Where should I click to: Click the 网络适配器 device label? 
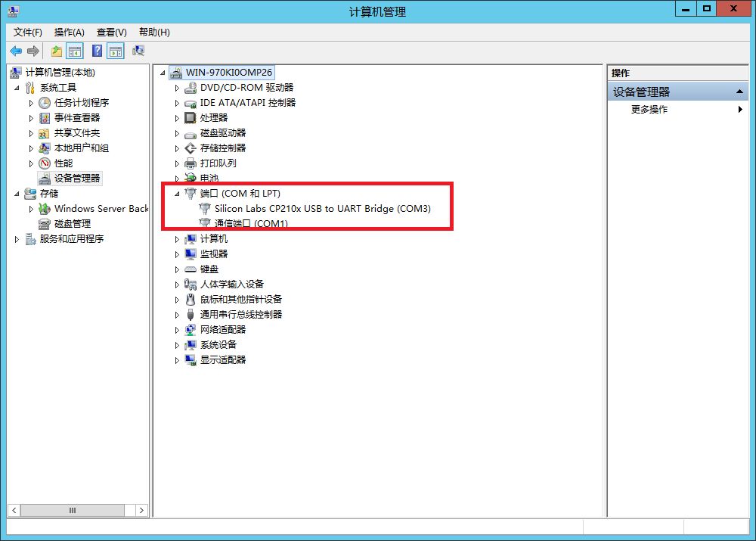point(223,330)
